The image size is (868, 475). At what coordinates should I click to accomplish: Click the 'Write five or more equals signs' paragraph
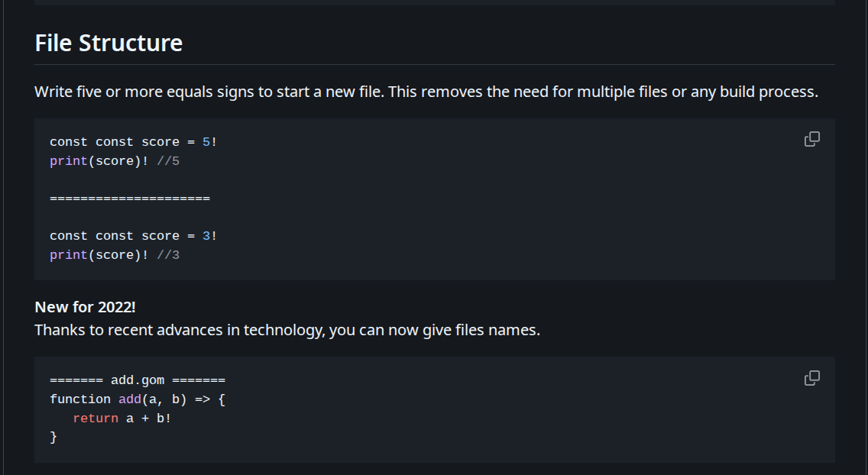click(x=426, y=92)
